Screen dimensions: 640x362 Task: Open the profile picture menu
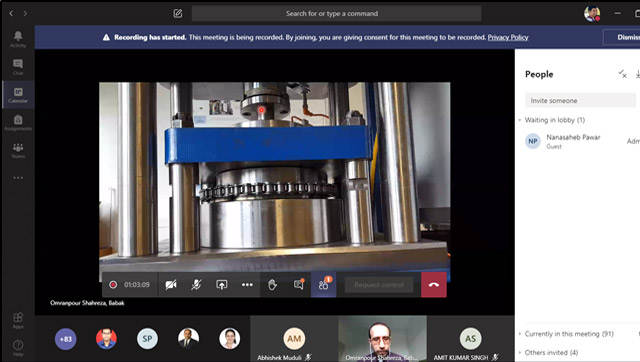pos(592,13)
